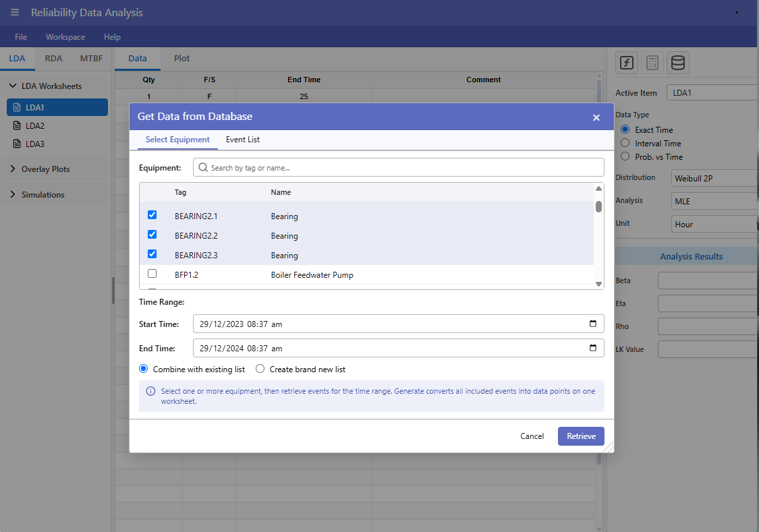
Task: Select the LDA3 worksheet
Action: (57, 144)
